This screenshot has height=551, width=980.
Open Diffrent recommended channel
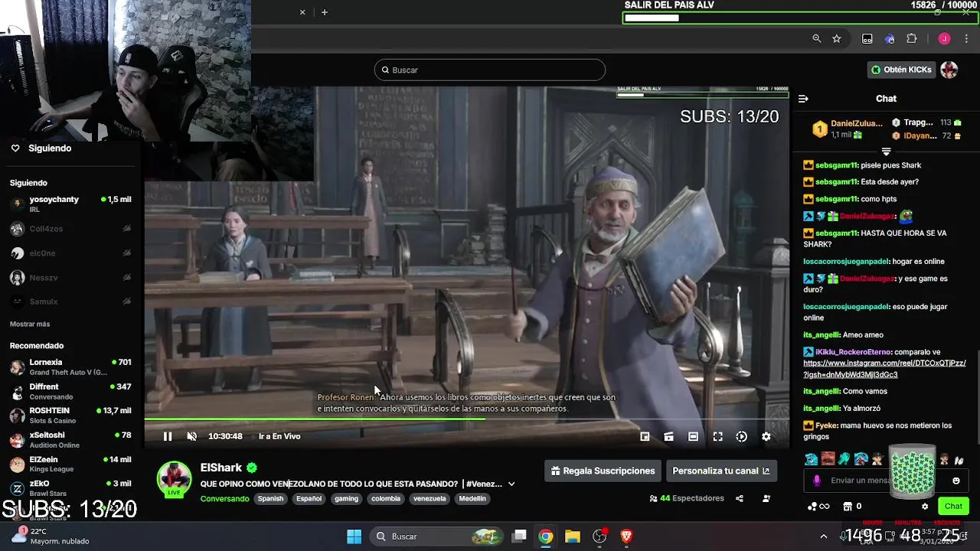tap(70, 391)
